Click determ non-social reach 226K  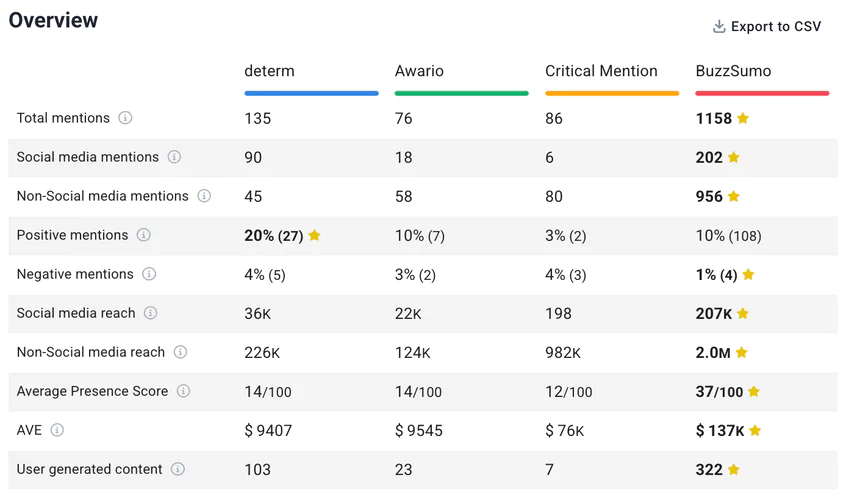tap(262, 353)
